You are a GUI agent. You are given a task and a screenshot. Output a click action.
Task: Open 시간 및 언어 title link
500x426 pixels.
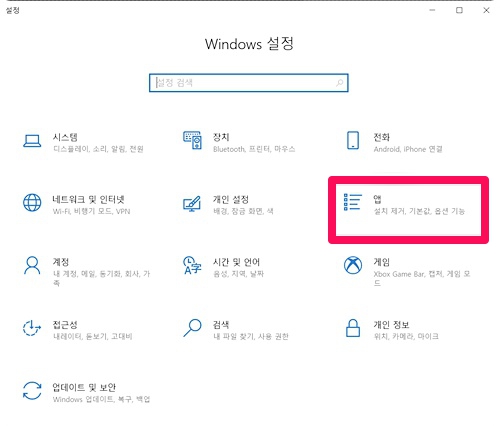tap(236, 262)
